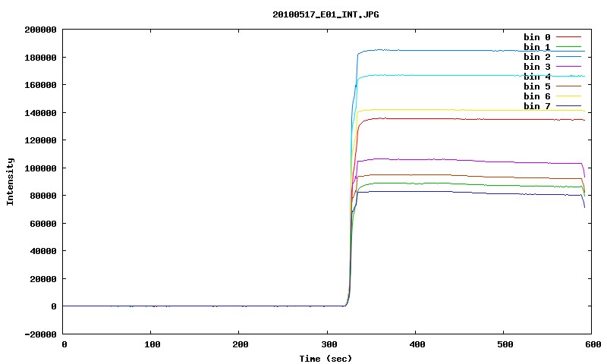Click the 100000 y-axis tick label

[x=40, y=168]
